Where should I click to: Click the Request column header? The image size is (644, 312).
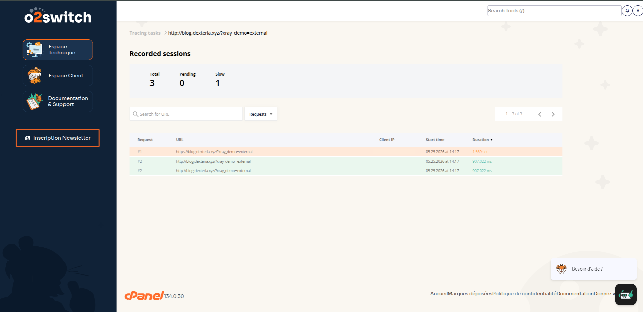coord(145,140)
